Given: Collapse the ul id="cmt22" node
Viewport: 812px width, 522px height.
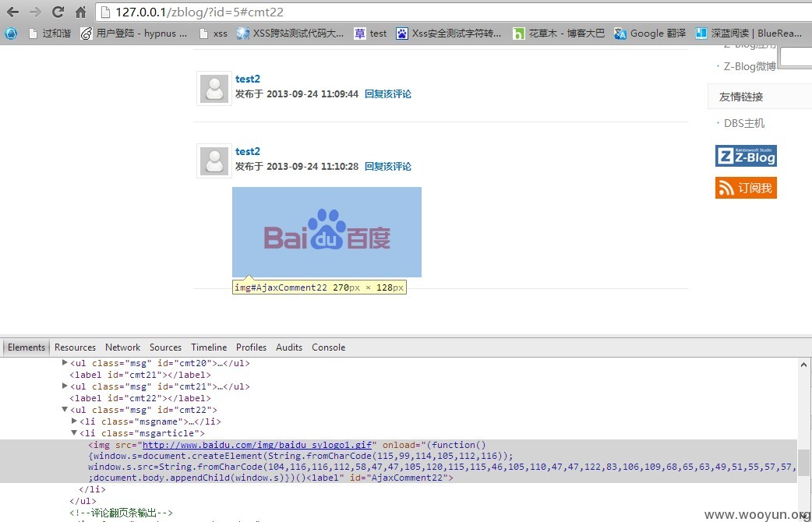Looking at the screenshot, I should tap(65, 409).
